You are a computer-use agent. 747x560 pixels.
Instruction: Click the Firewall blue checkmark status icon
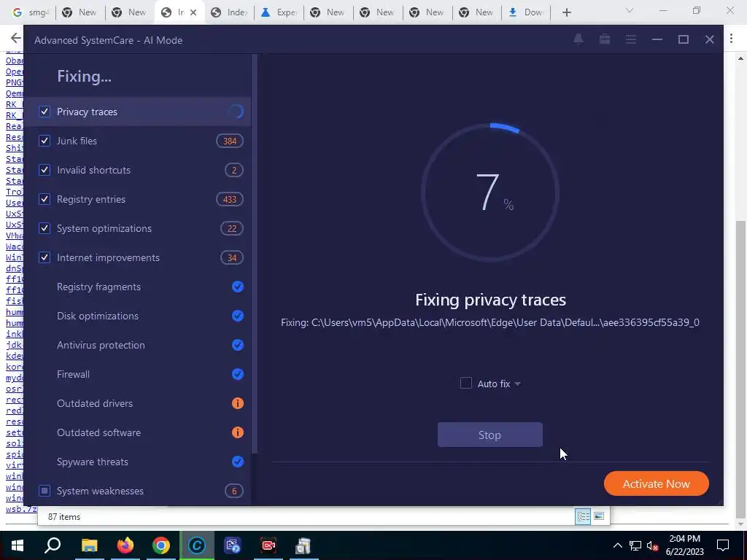[x=237, y=374]
